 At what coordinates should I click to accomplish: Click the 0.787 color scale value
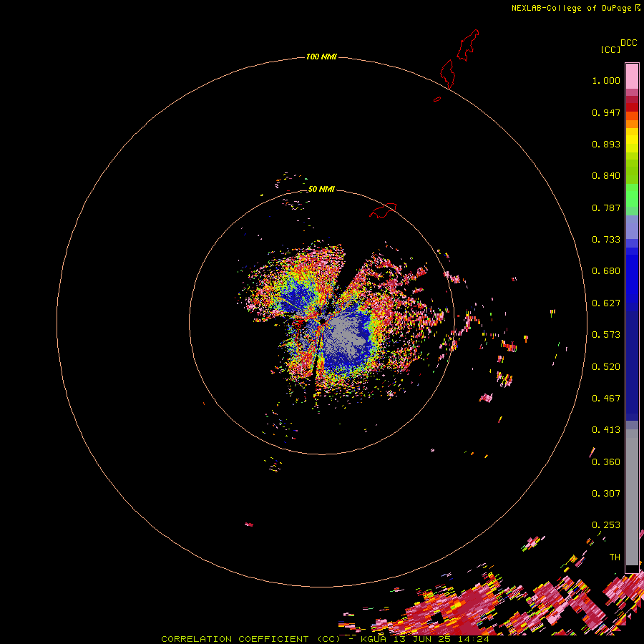point(606,208)
